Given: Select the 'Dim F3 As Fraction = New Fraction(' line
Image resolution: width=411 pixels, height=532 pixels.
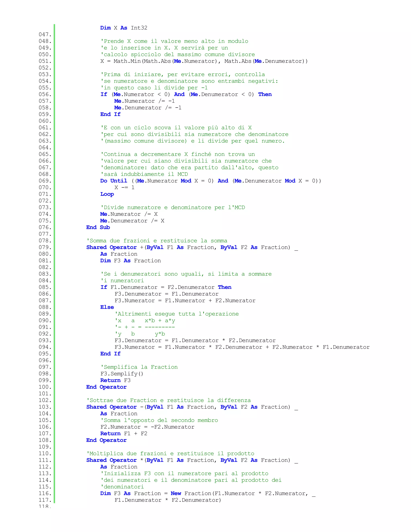Looking at the screenshot, I should [x=208, y=493].
